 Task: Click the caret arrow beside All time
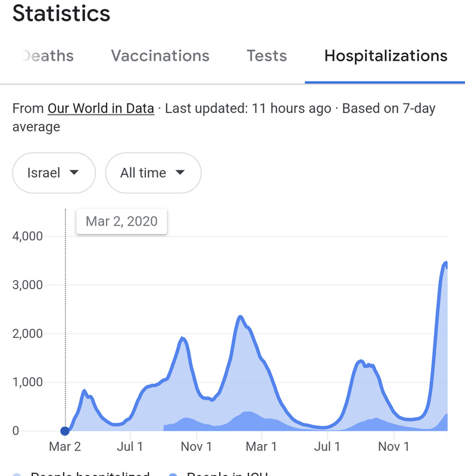(x=180, y=173)
